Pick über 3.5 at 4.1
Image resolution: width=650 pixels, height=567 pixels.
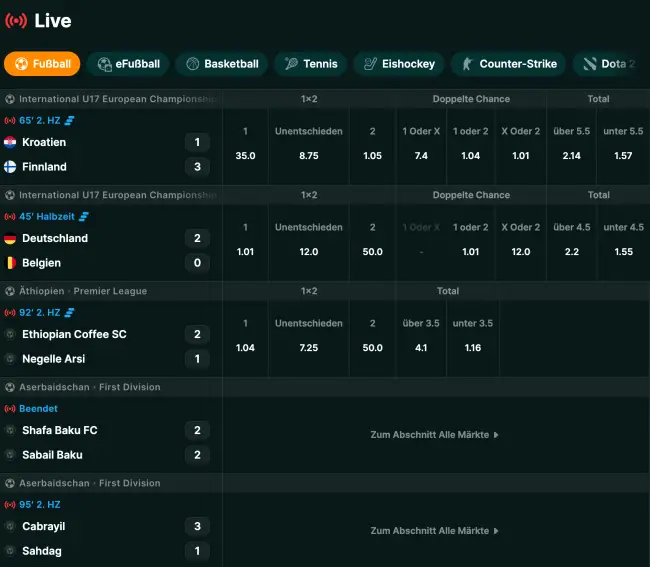[421, 339]
